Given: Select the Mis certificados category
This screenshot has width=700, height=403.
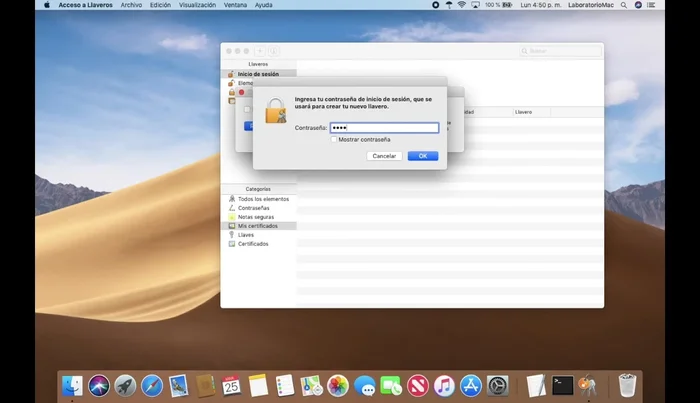Looking at the screenshot, I should 257,226.
